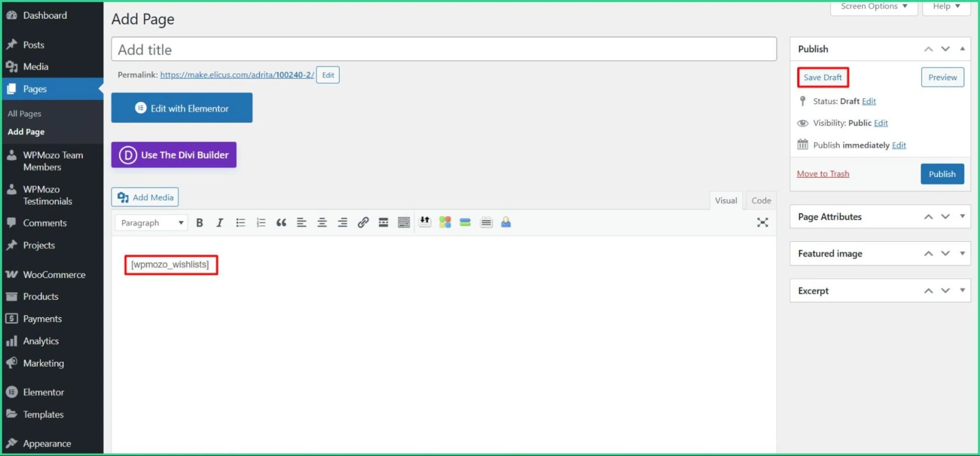Viewport: 980px width, 456px height.
Task: Click Edit with Elementor button
Action: click(x=182, y=108)
